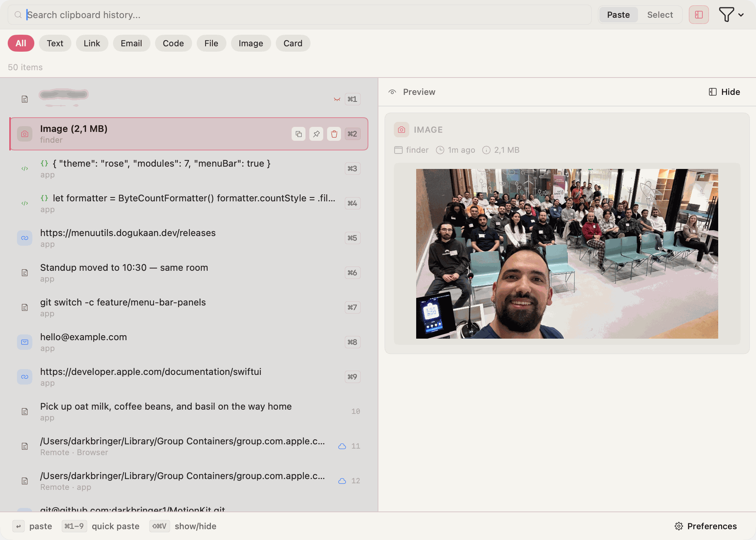Click the ⌘9 shortcut badge
Viewport: 756px width, 540px height.
coord(353,377)
